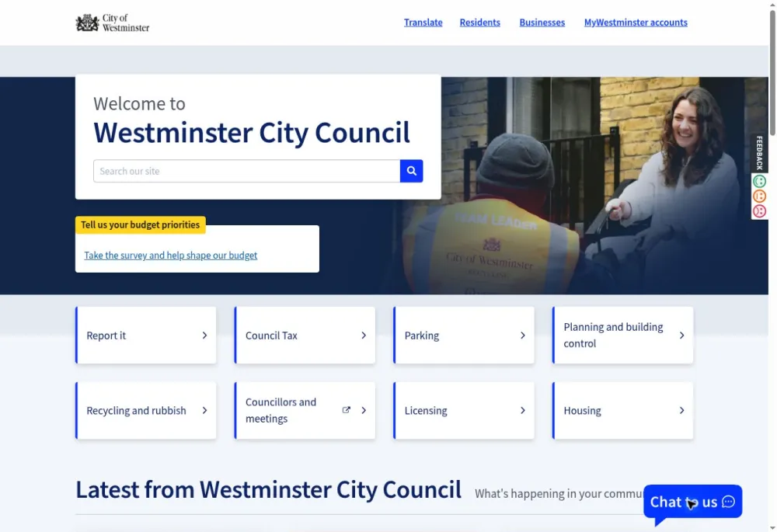Click the chevron on Councillors and meetings card
777x532 pixels.
364,410
